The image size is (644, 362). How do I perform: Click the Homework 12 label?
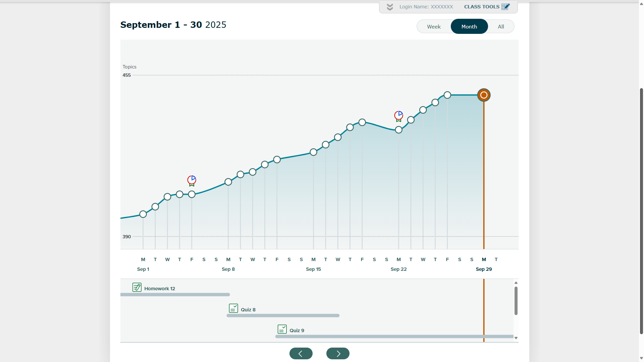point(160,289)
